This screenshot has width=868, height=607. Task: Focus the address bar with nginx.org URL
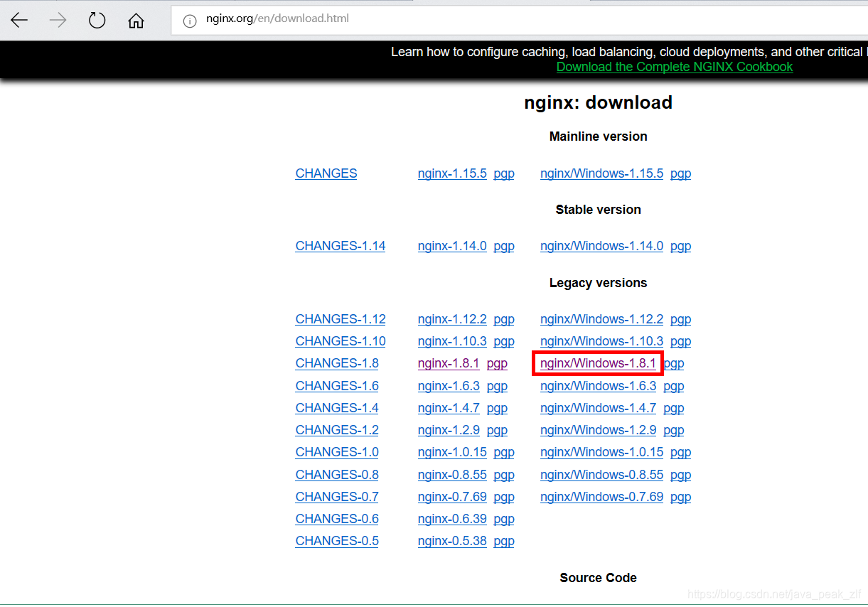click(x=519, y=20)
